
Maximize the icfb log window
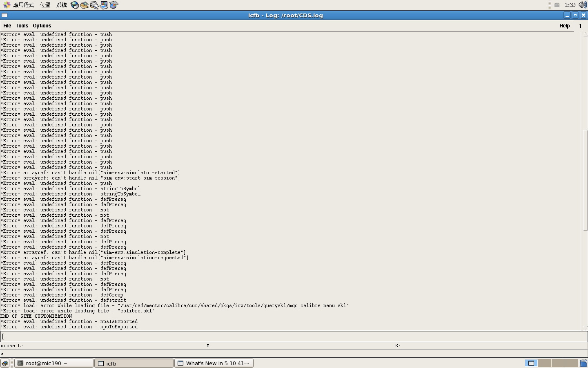pos(575,15)
